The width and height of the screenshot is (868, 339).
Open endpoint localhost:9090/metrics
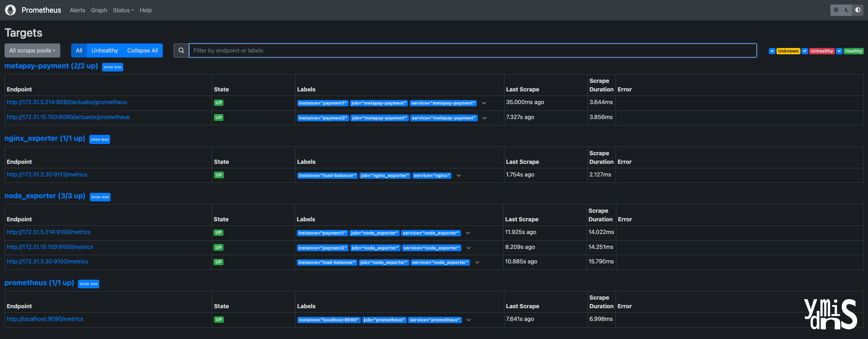45,319
